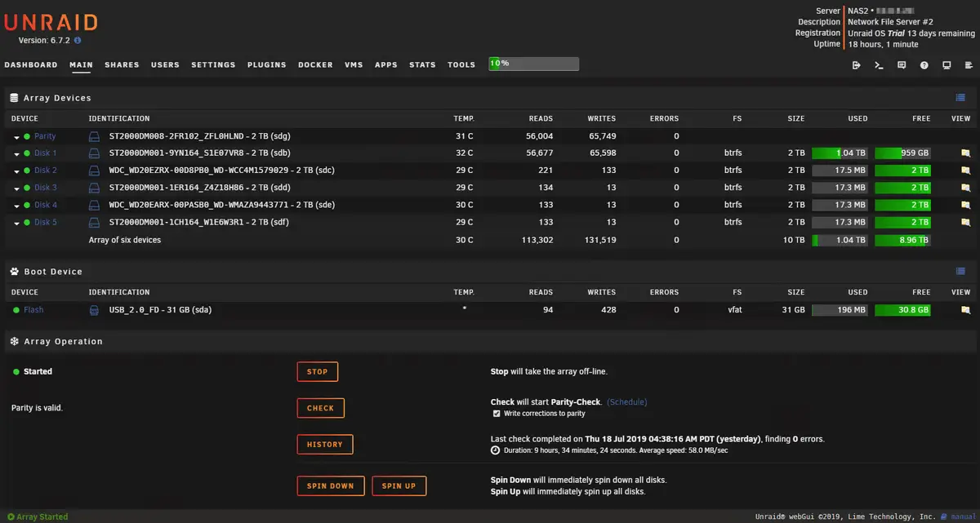Open the feedback speech bubble icon
The width and height of the screenshot is (980, 523).
(902, 65)
